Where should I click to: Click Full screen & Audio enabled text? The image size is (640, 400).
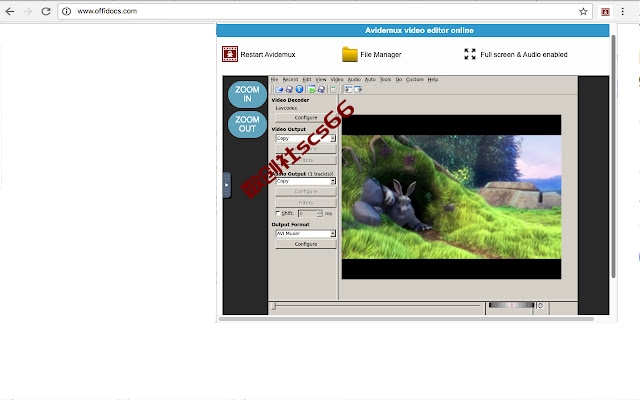point(524,54)
